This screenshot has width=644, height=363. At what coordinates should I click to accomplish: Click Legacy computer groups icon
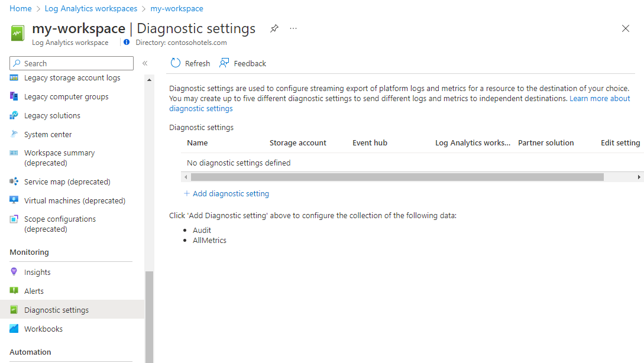pos(14,96)
